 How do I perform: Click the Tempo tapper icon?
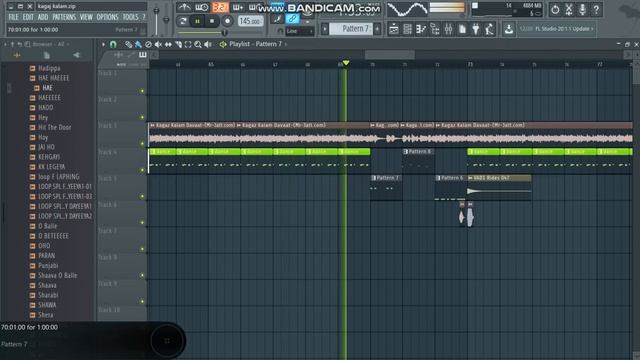(x=489, y=29)
